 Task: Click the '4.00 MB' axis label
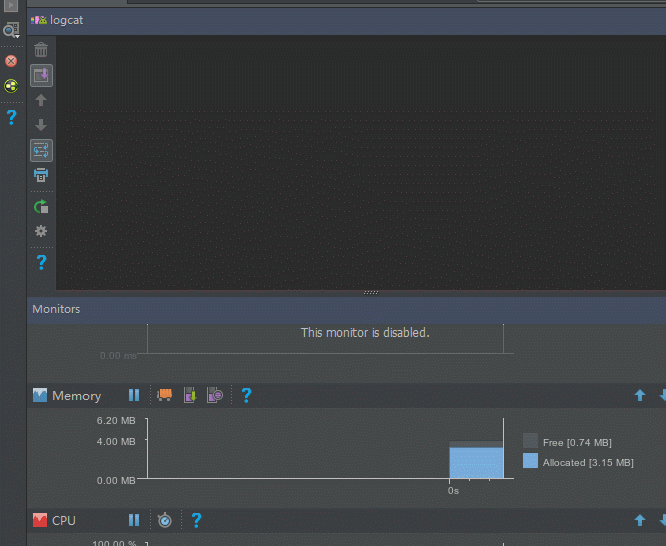point(116,441)
